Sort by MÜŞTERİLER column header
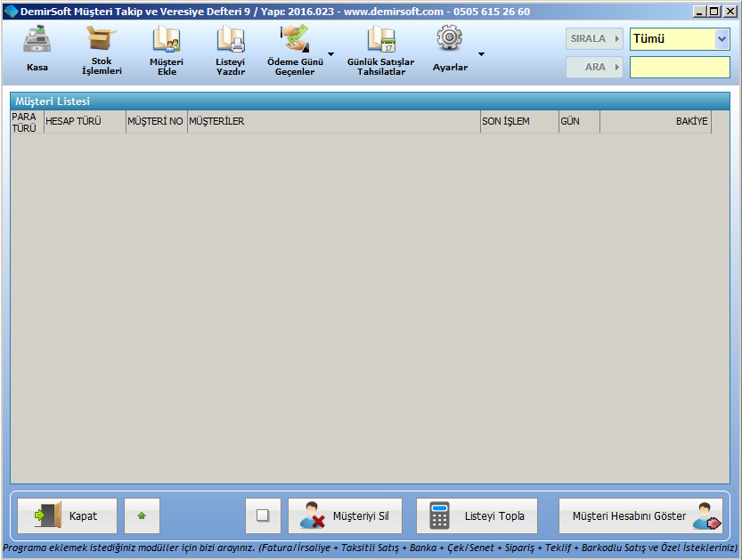This screenshot has width=742, height=560. [334, 122]
